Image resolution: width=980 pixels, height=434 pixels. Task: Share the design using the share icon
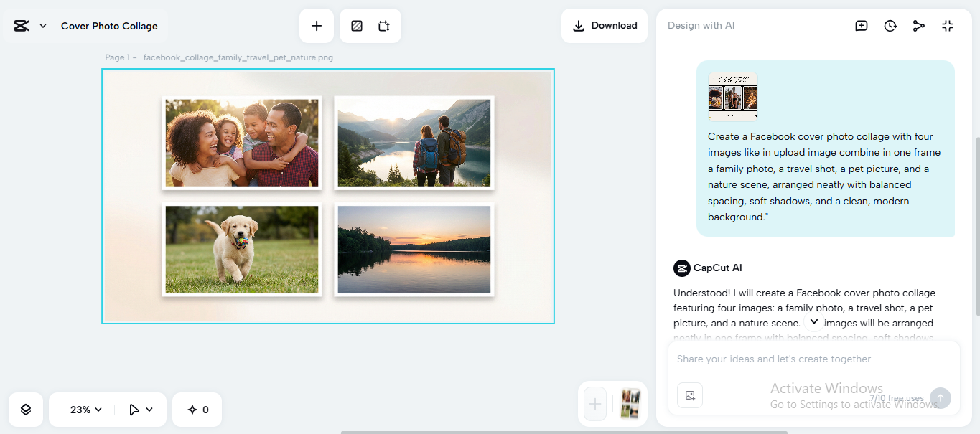(919, 25)
